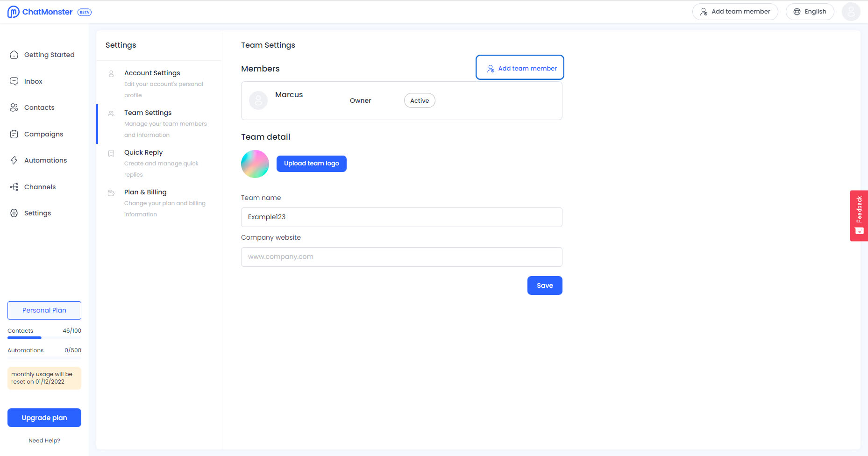
Task: Navigate to Campaigns
Action: [43, 134]
